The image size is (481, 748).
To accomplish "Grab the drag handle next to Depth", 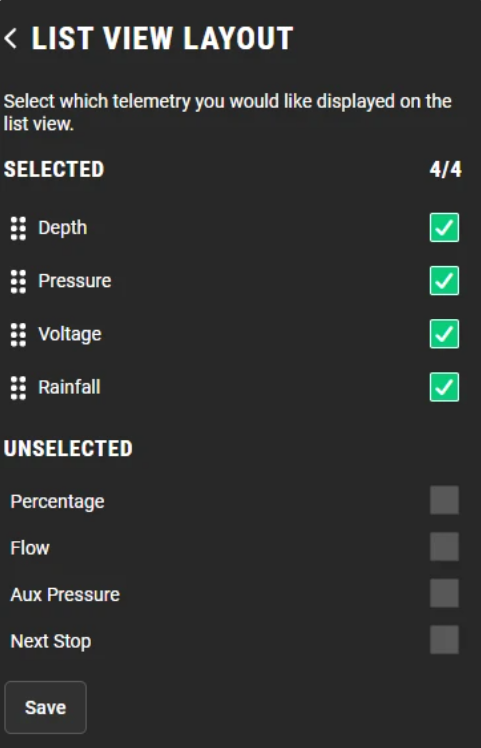I will pos(18,228).
